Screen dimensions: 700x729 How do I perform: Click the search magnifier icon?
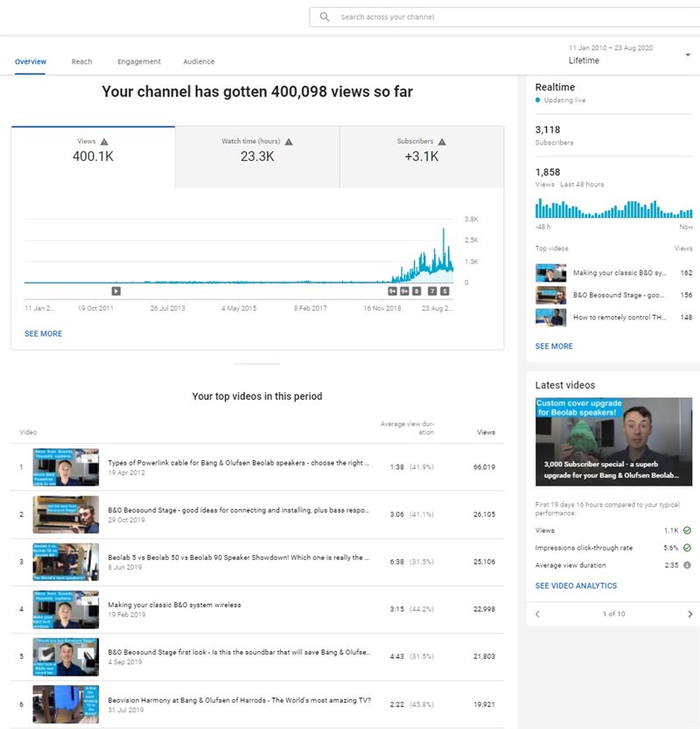[325, 17]
